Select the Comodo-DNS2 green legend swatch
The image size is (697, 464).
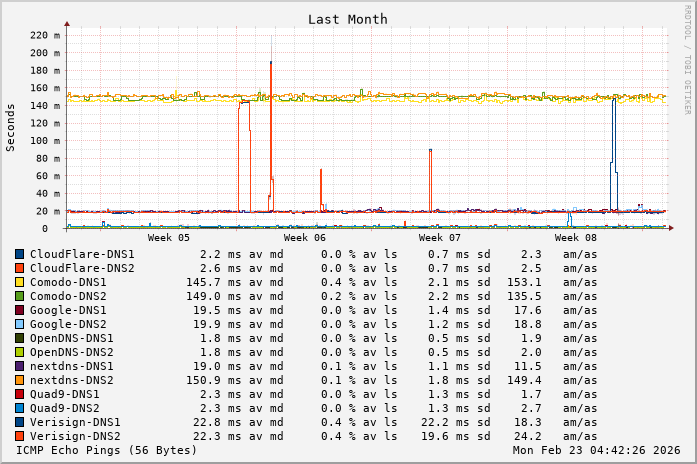tap(19, 297)
